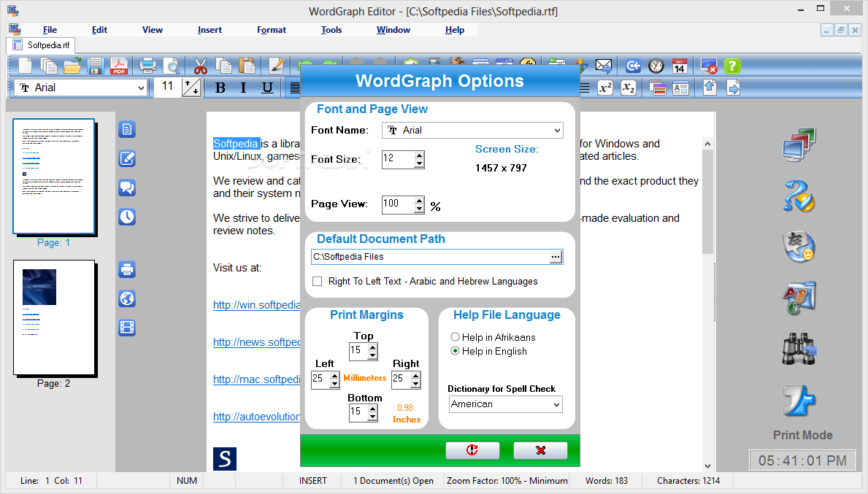Create a new blank document

25,66
